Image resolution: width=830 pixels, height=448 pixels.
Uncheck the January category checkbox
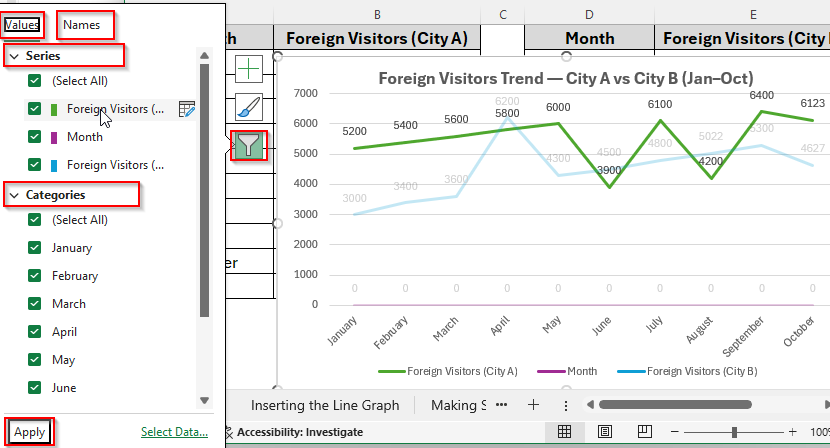click(x=34, y=247)
